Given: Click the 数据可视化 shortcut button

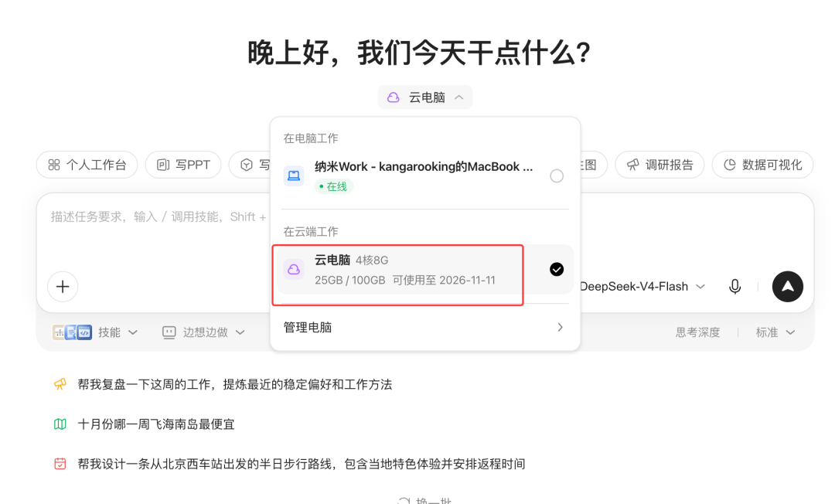Looking at the screenshot, I should pyautogui.click(x=762, y=165).
